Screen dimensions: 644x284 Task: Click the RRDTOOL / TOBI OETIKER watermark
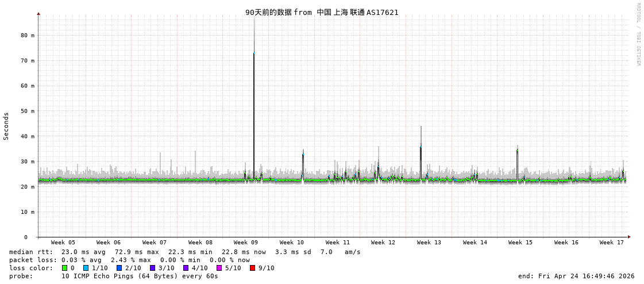point(638,34)
